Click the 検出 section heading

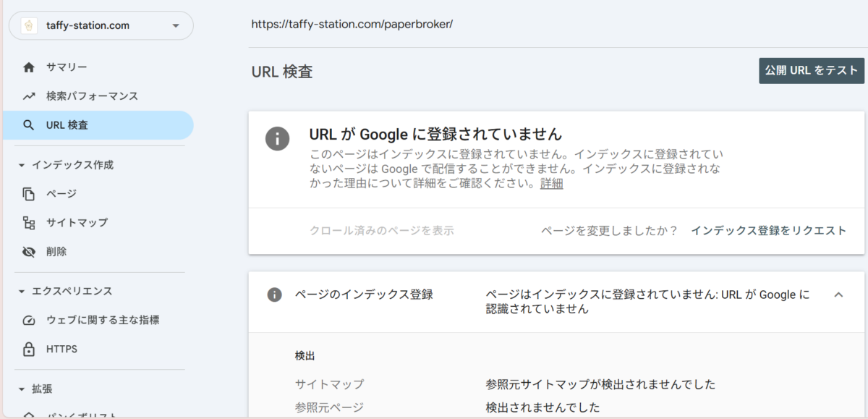(x=305, y=356)
